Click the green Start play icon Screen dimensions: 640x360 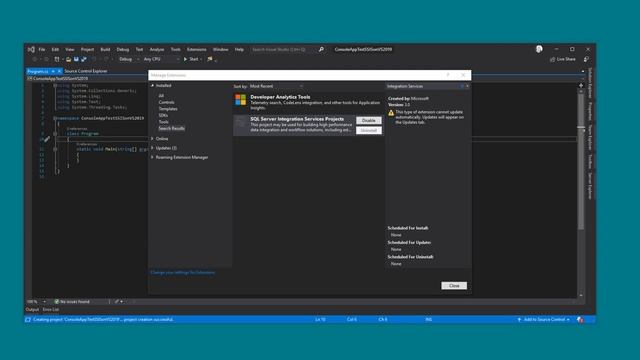point(185,59)
